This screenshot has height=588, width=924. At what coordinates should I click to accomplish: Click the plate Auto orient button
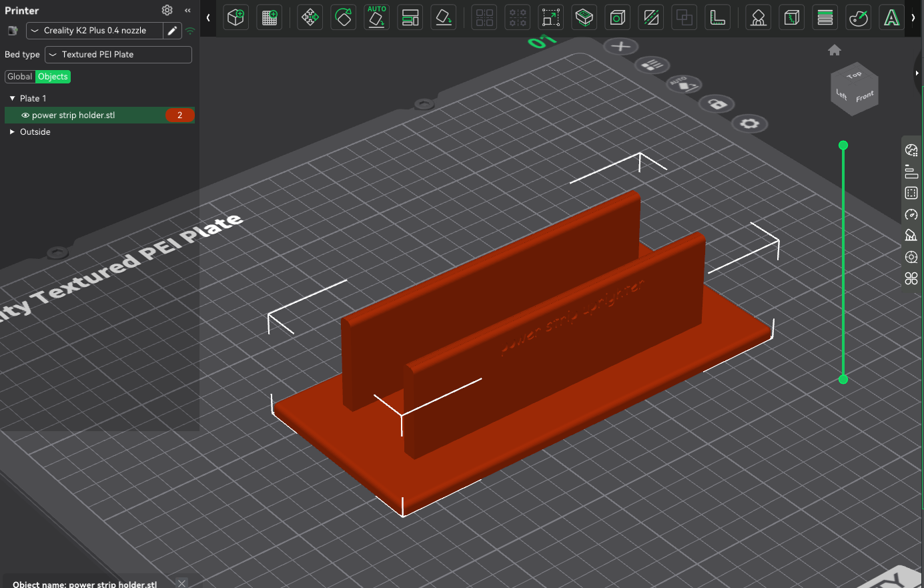(x=684, y=84)
